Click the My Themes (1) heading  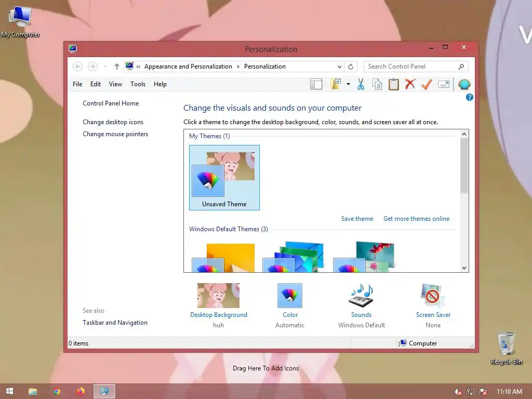pos(209,136)
